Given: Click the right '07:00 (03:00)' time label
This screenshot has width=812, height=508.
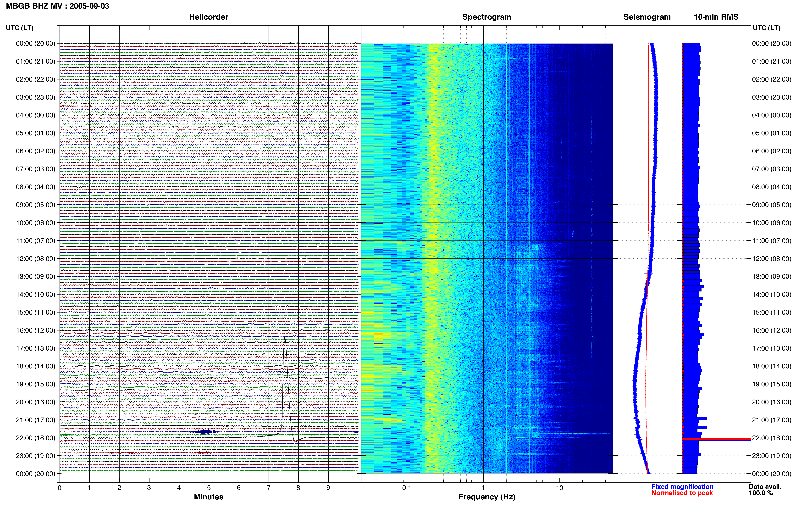Looking at the screenshot, I should pyautogui.click(x=772, y=169).
